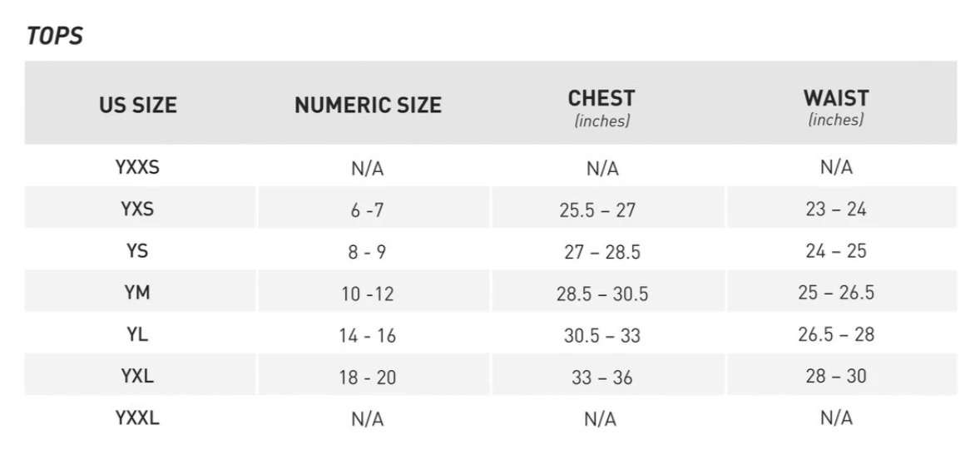980x449 pixels.
Task: Select the YXL size label
Action: (x=137, y=376)
